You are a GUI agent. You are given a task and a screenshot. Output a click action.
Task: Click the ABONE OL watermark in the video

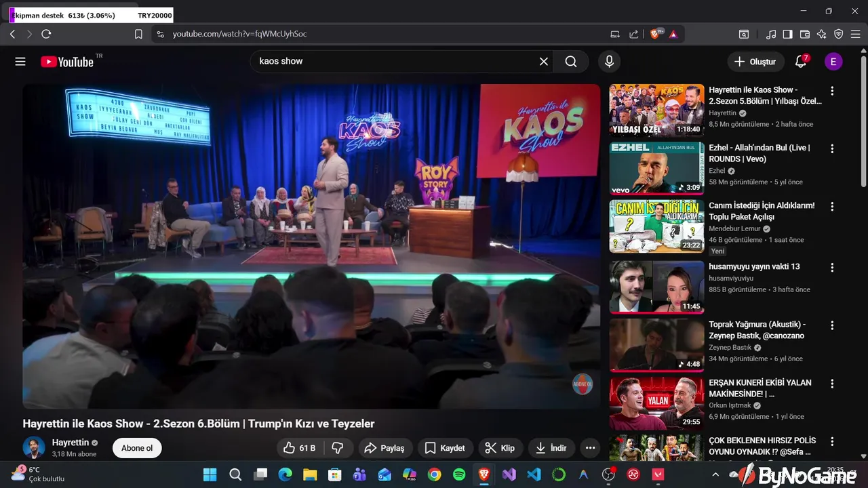(x=583, y=384)
